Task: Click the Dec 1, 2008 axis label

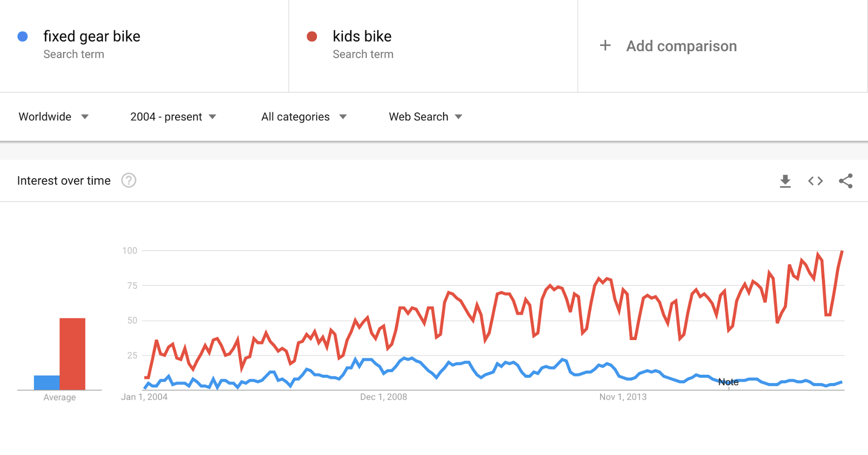Action: click(x=384, y=397)
